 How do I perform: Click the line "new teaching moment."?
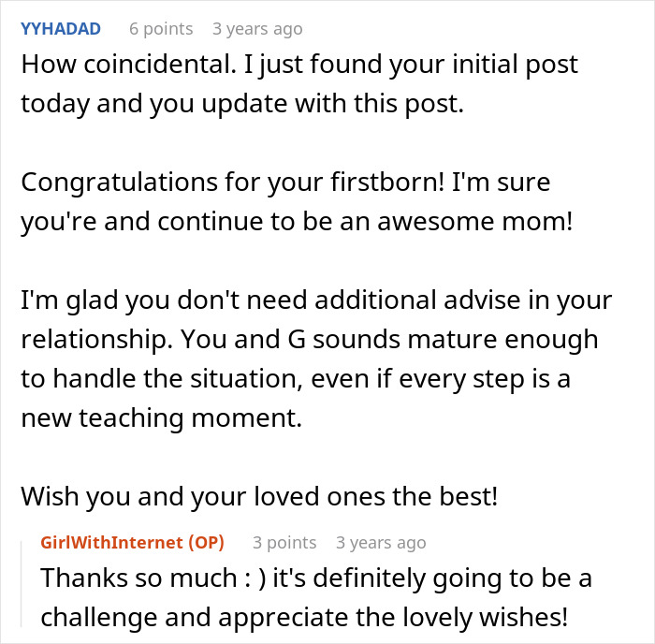point(161,417)
